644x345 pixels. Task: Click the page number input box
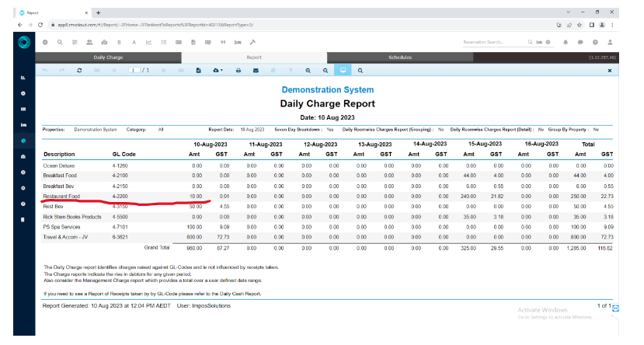point(134,70)
